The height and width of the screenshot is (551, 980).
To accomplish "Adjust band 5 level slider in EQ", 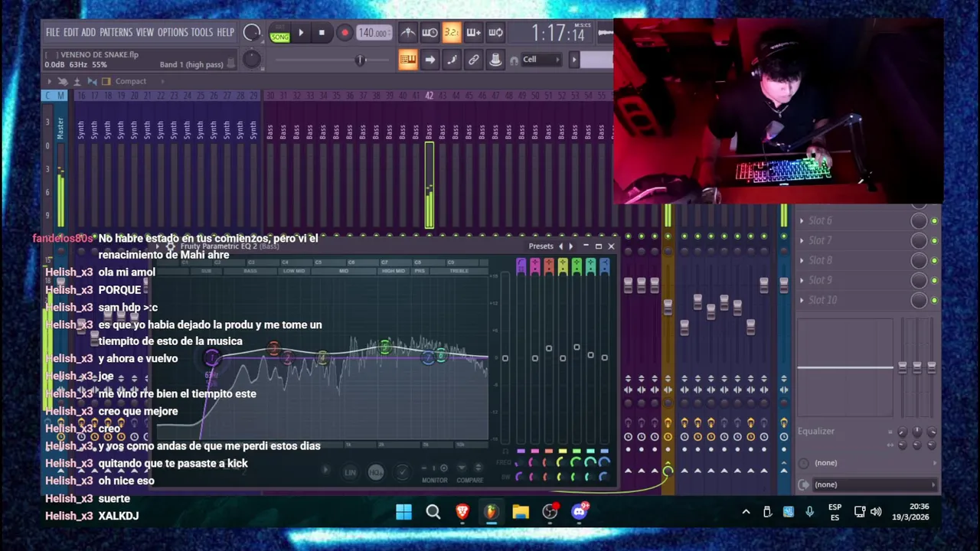I will pyautogui.click(x=577, y=347).
